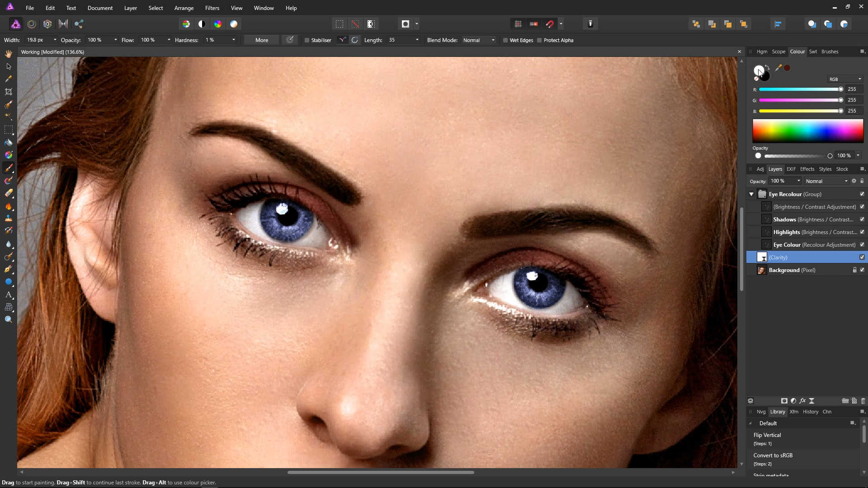Choose the View hand tool
Screen dimensions: 868x488
pyautogui.click(x=8, y=54)
